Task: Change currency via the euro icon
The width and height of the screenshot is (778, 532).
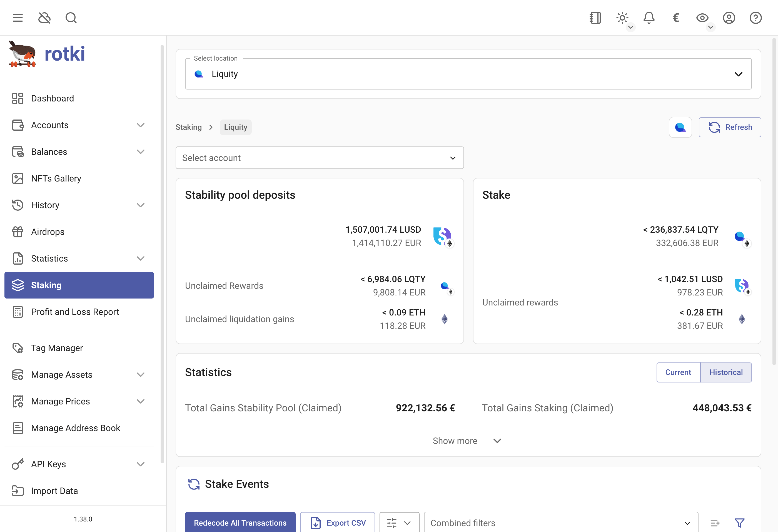Action: pyautogui.click(x=675, y=18)
